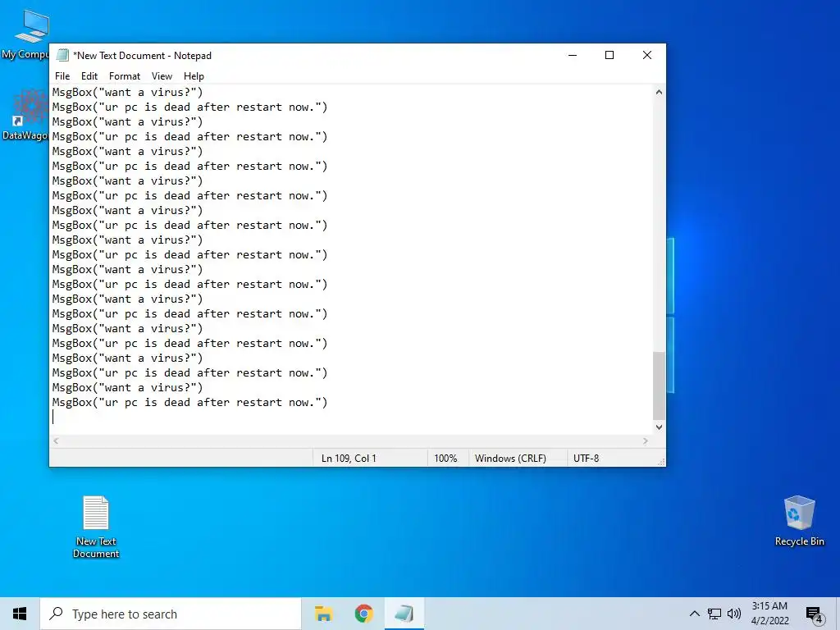Click the first want a virus line

(127, 92)
